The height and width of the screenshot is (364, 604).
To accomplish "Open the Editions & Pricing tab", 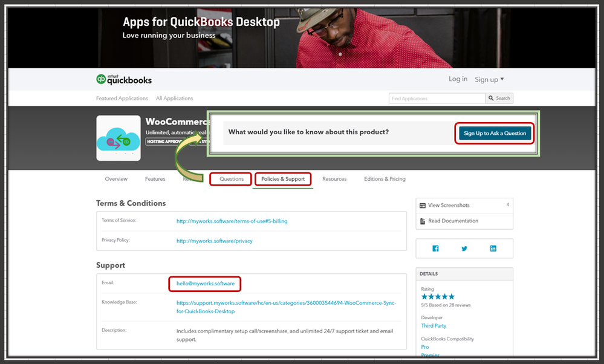I will tap(385, 179).
